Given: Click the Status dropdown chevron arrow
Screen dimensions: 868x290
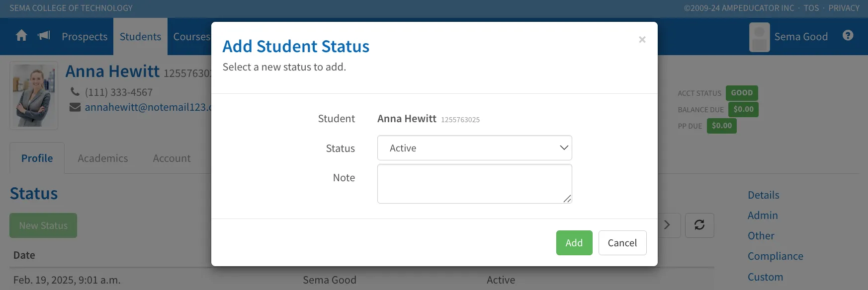Looking at the screenshot, I should point(564,148).
